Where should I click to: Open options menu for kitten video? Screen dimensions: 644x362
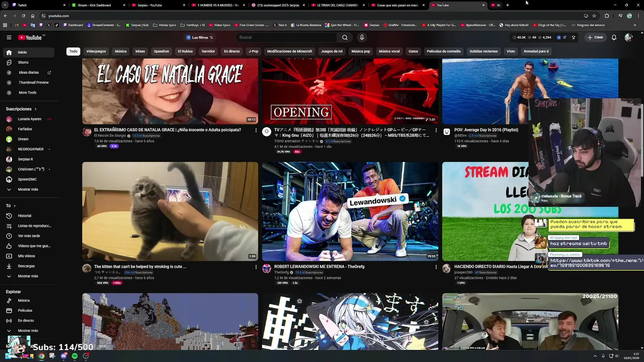coord(256,267)
